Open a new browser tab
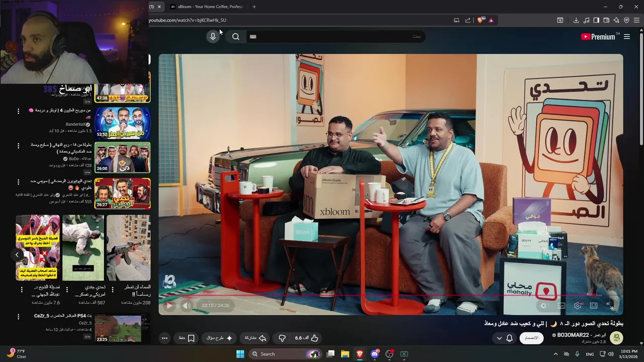The height and width of the screenshot is (362, 644). click(x=254, y=7)
